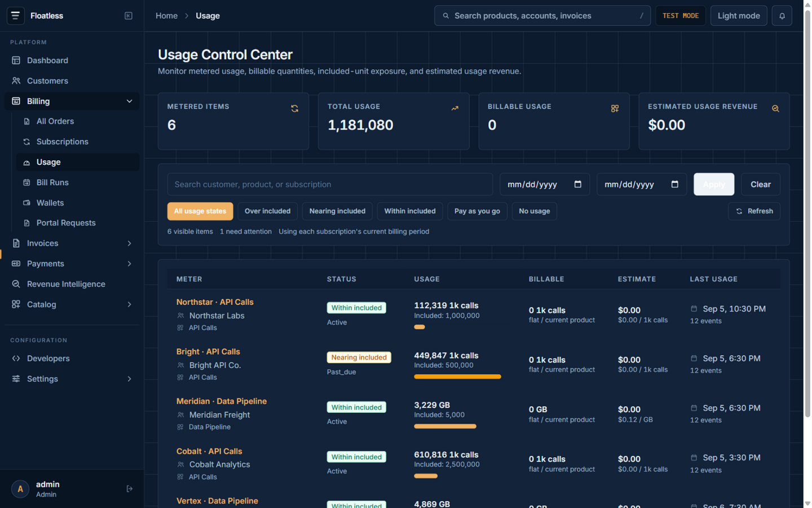Click the Developers code icon

16,358
